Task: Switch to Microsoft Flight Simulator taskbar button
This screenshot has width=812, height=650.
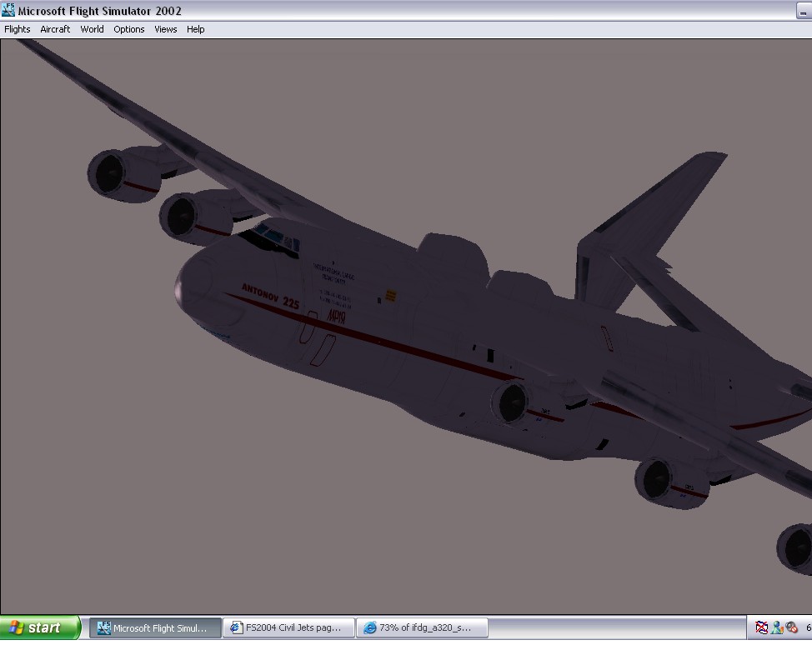Action: click(x=155, y=627)
